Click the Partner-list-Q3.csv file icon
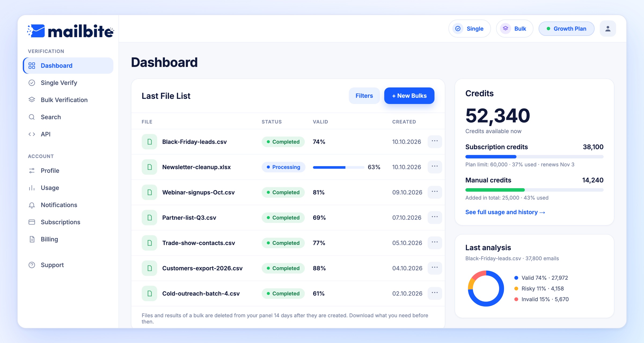 pos(149,218)
